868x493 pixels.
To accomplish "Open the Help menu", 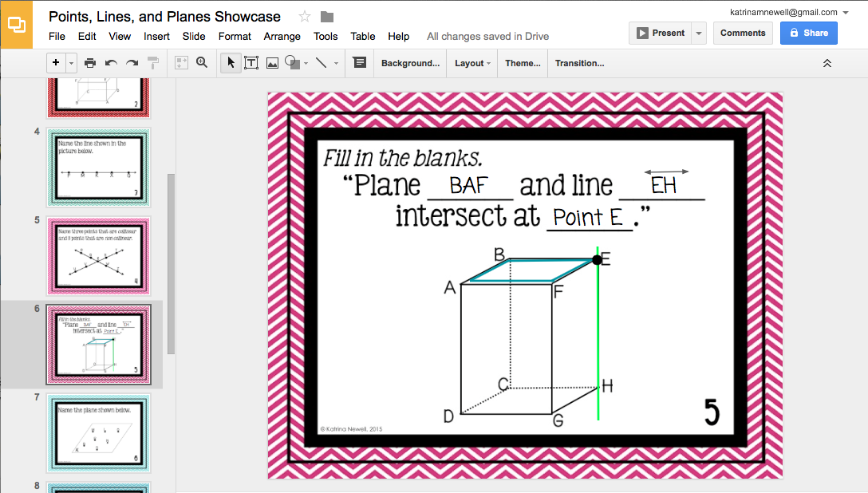I will [399, 37].
